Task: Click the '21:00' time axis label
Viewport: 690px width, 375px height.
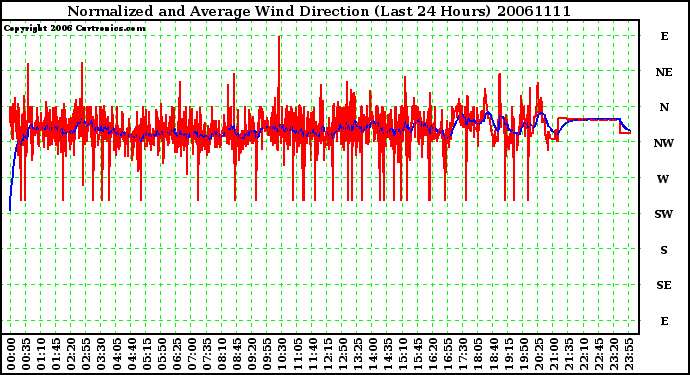Action: coord(554,354)
